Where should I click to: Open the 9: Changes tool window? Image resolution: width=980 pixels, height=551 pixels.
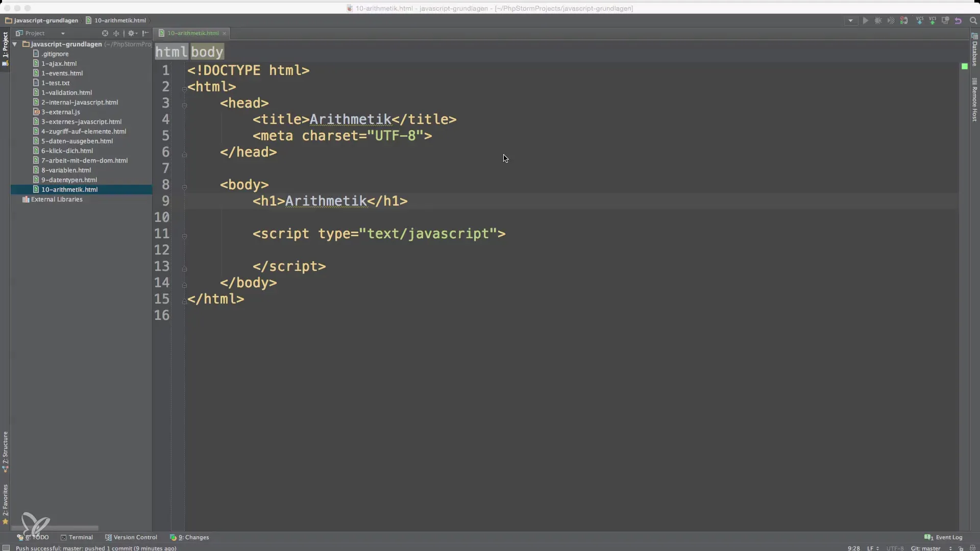click(x=189, y=537)
